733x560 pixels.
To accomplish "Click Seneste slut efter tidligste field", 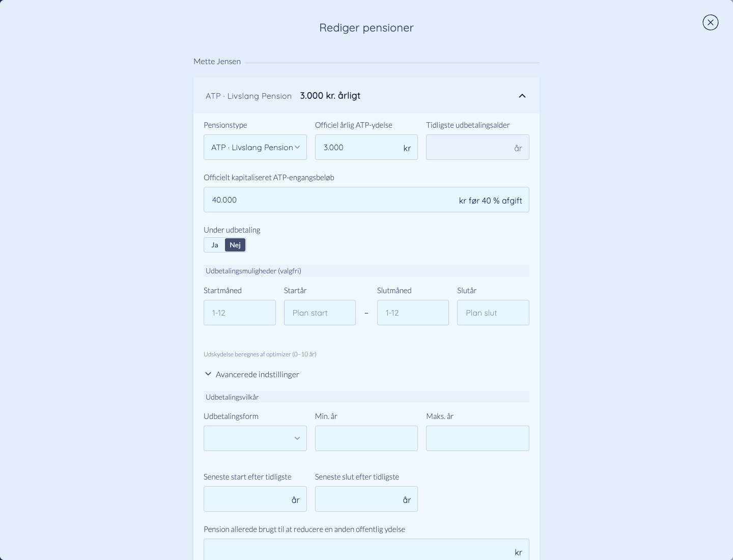I will click(x=366, y=499).
